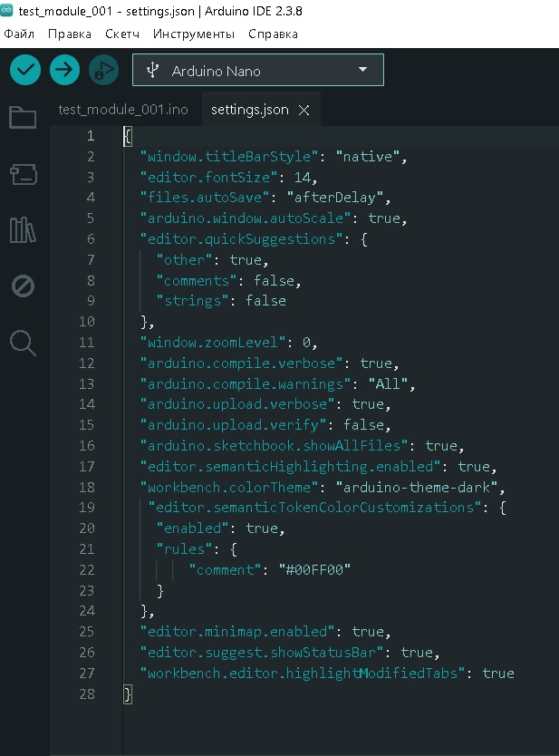Open the Файл menu

point(19,34)
